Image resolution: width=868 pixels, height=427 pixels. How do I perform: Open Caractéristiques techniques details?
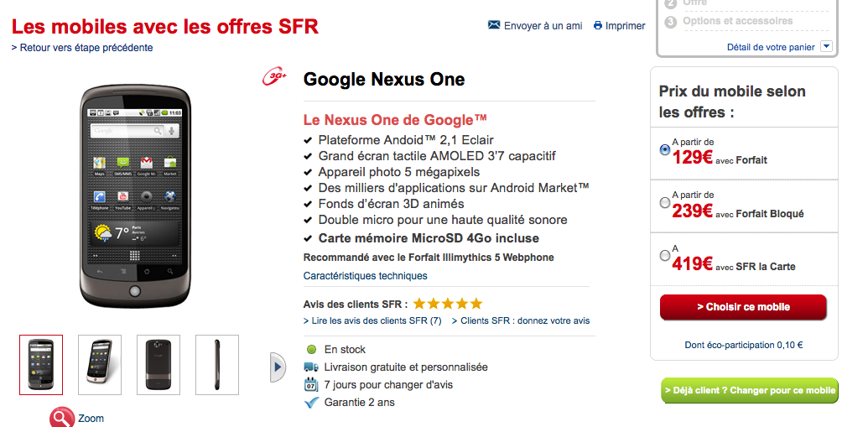tap(365, 276)
